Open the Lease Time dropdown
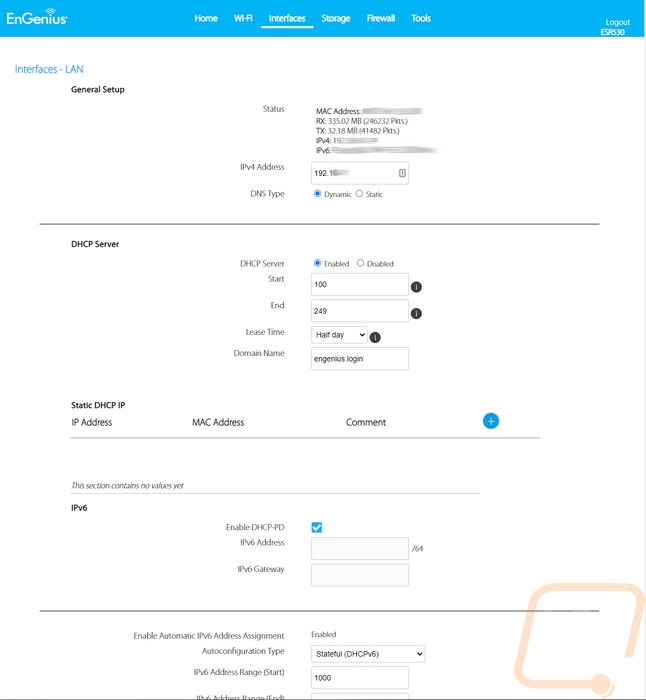 click(339, 335)
